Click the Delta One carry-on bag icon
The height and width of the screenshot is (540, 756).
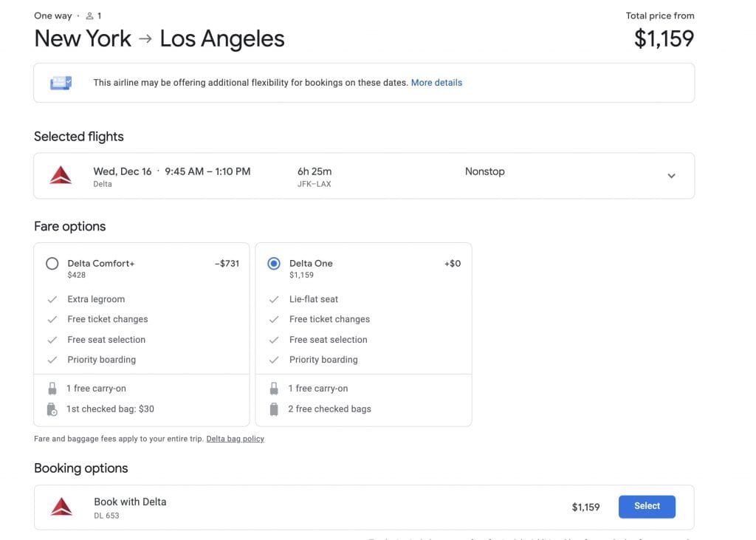pyautogui.click(x=274, y=389)
